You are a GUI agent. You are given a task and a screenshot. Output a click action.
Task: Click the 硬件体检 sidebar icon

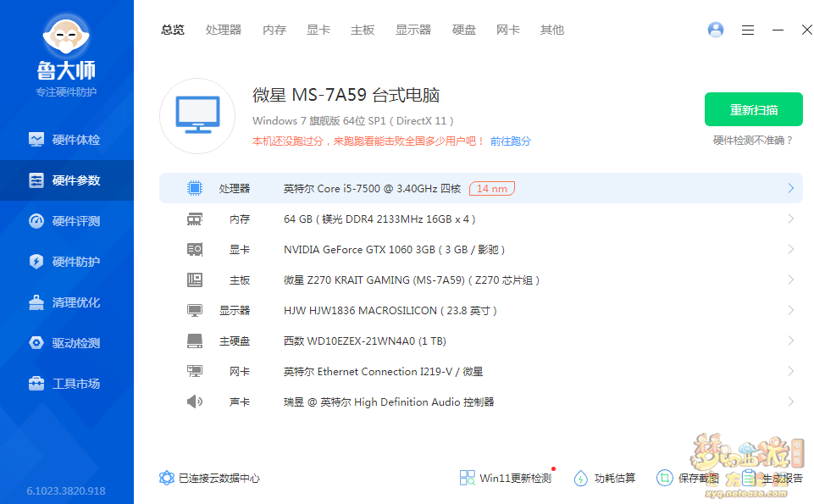point(36,140)
